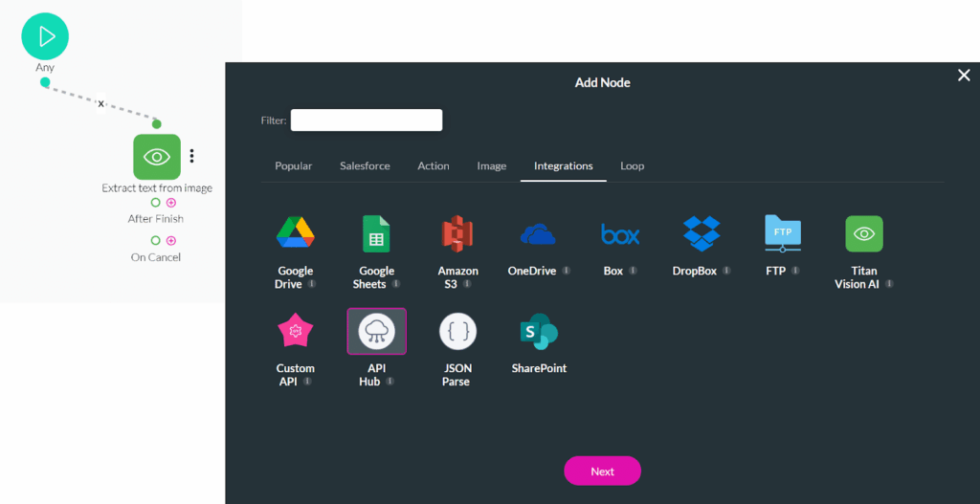This screenshot has width=980, height=504.
Task: Select the SharePoint integration icon
Action: pyautogui.click(x=539, y=332)
